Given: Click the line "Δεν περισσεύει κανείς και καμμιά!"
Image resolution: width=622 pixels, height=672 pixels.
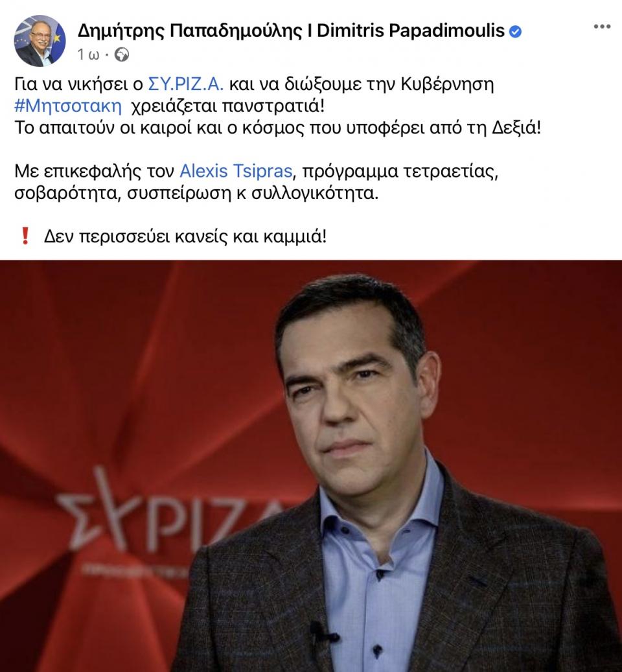Looking at the screenshot, I should (x=185, y=236).
